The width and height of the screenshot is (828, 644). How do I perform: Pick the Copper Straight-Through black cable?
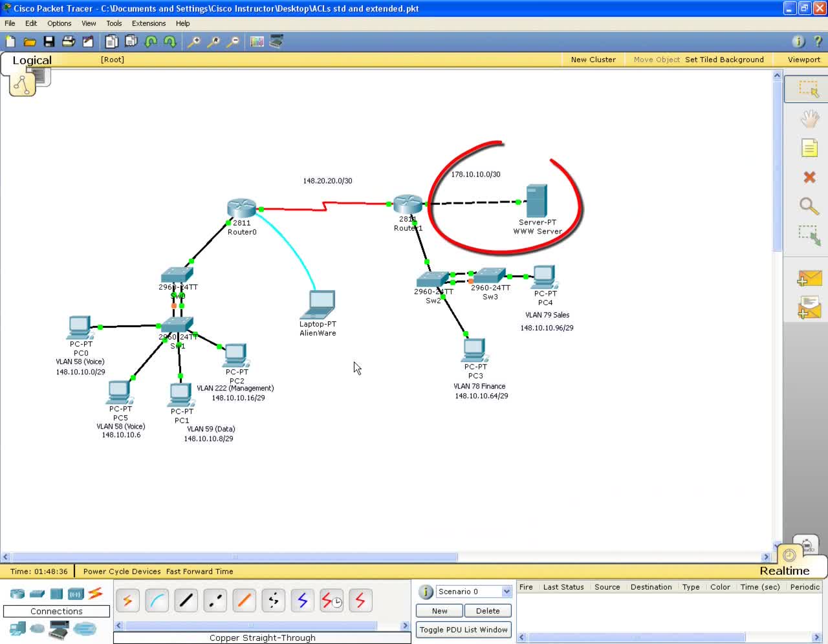click(186, 601)
